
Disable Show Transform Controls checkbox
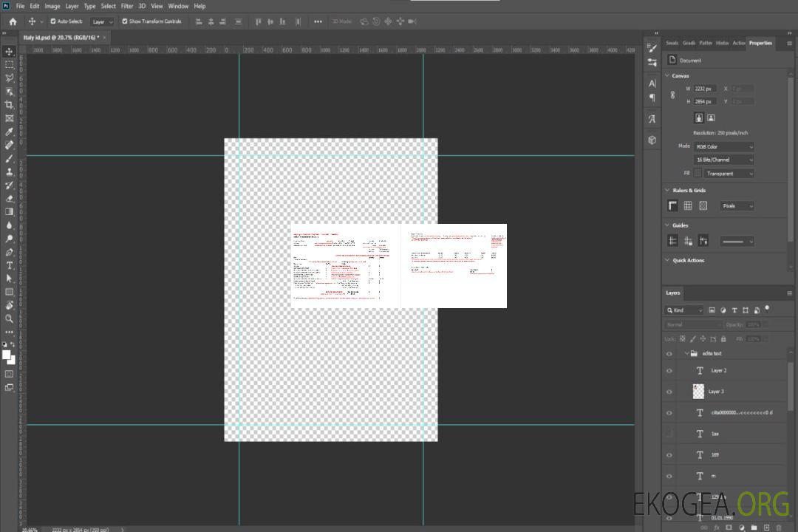coord(125,21)
